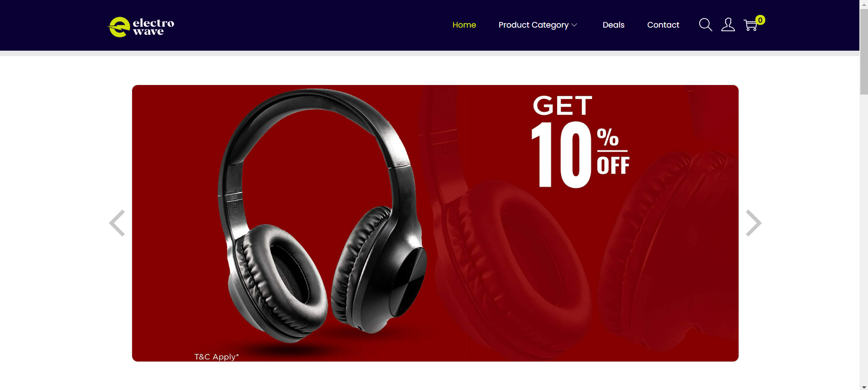Click the yellow e emblem in logo

point(119,27)
